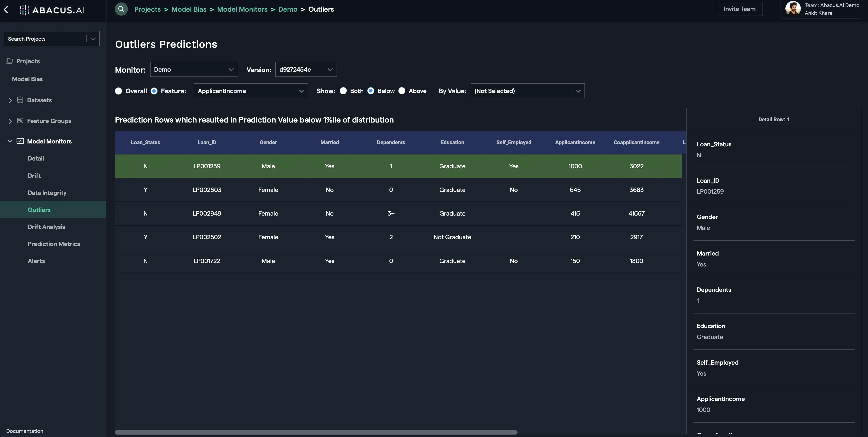Image resolution: width=868 pixels, height=437 pixels.
Task: Switch Show to Above
Action: (402, 91)
